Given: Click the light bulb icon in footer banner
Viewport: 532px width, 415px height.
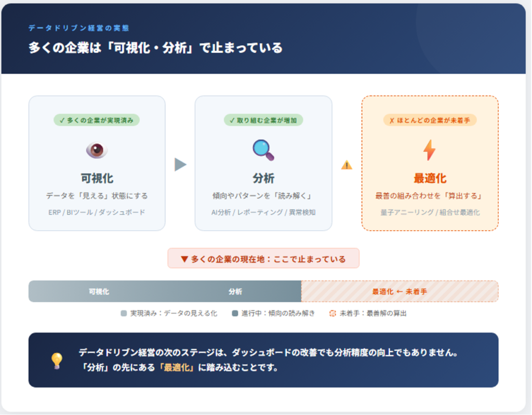Looking at the screenshot, I should [x=56, y=360].
